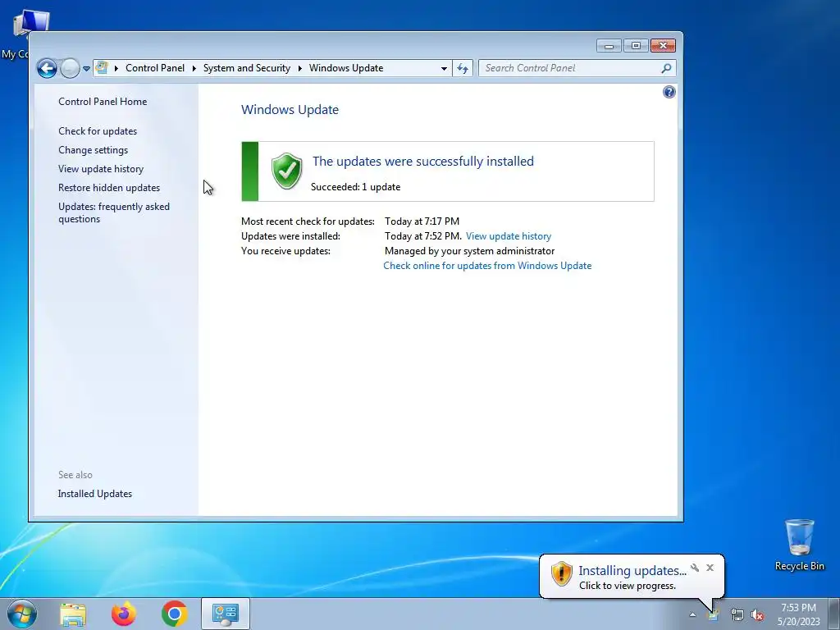The width and height of the screenshot is (840, 630).
Task: Dismiss the Installing updates balloon
Action: click(x=710, y=568)
